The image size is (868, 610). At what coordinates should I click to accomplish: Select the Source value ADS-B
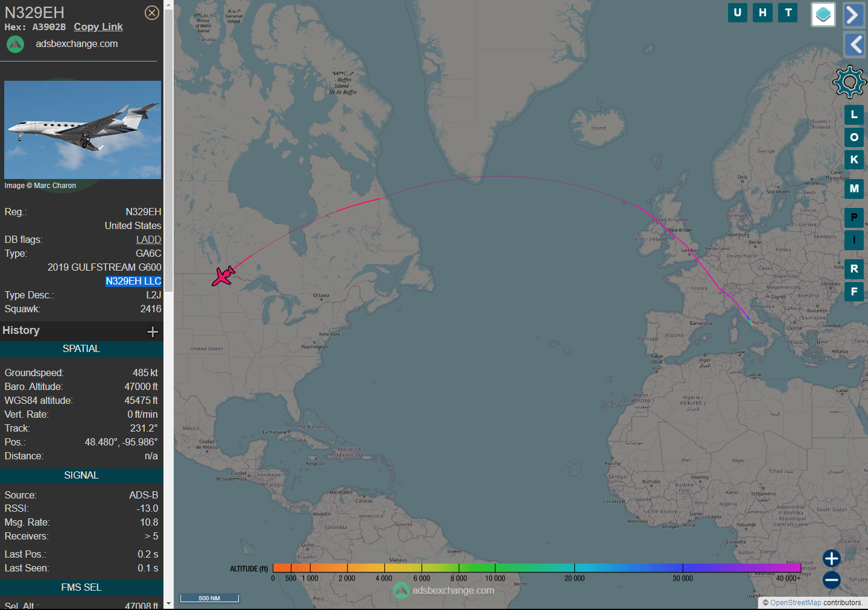pyautogui.click(x=144, y=495)
